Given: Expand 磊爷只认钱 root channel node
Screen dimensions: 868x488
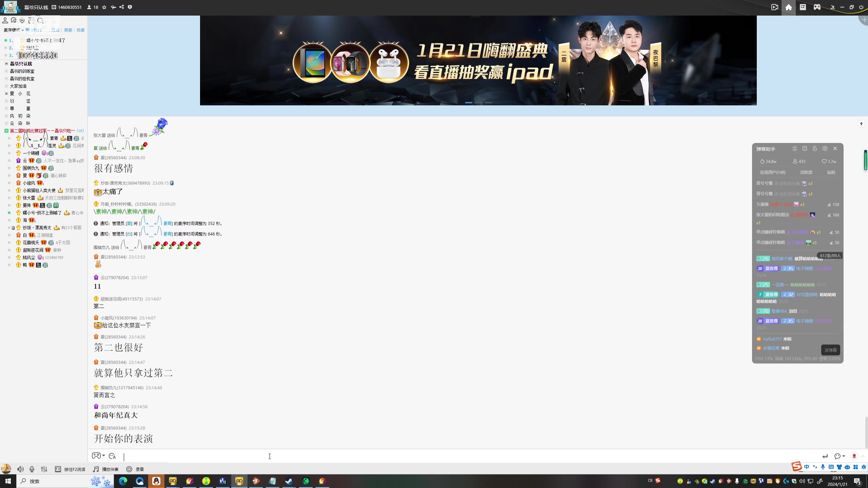Looking at the screenshot, I should coord(6,64).
